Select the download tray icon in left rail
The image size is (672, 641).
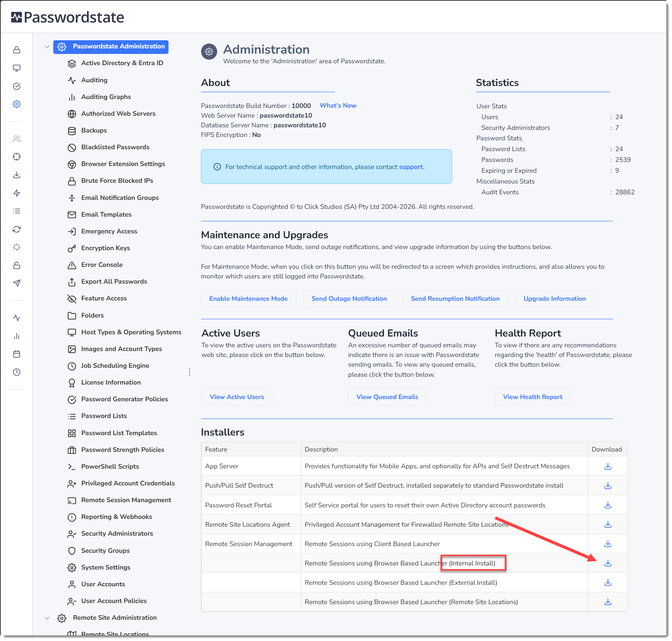coord(17,175)
